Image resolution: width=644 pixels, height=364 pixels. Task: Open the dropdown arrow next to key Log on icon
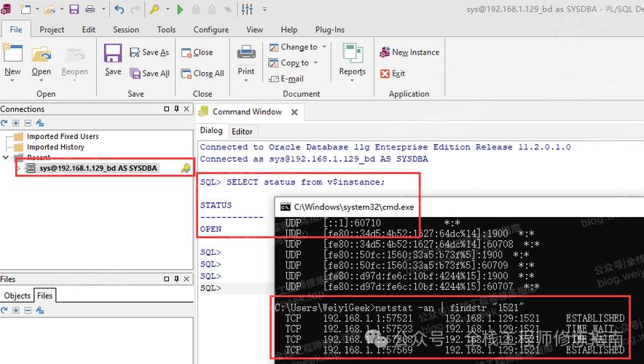[168, 9]
